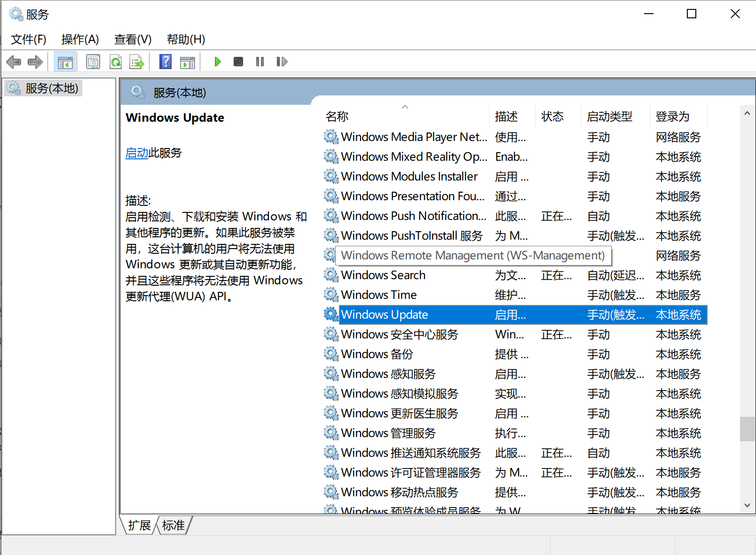The width and height of the screenshot is (756, 555).
Task: Click the gear icon of Windows Push Notification...
Action: 331,216
